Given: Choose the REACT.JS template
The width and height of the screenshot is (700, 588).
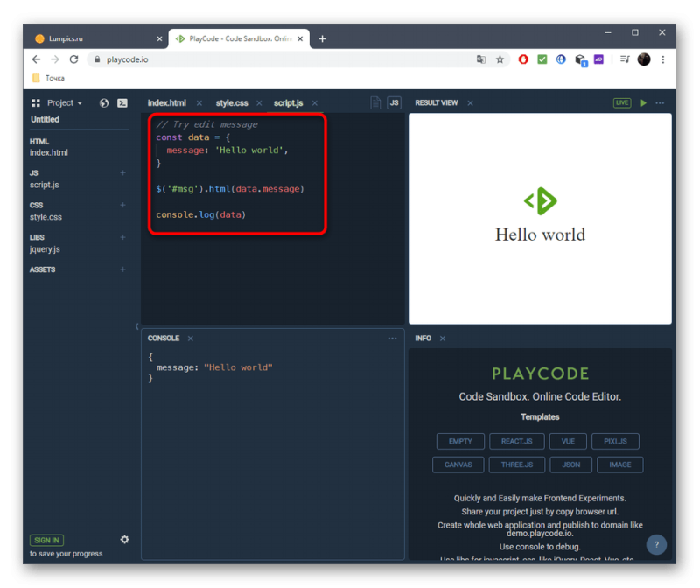Looking at the screenshot, I should click(x=516, y=442).
